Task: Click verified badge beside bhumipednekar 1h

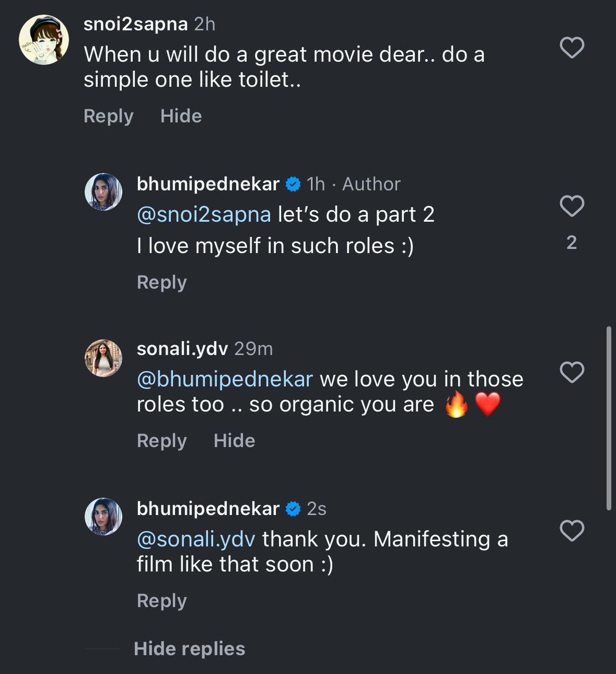Action: pos(293,184)
